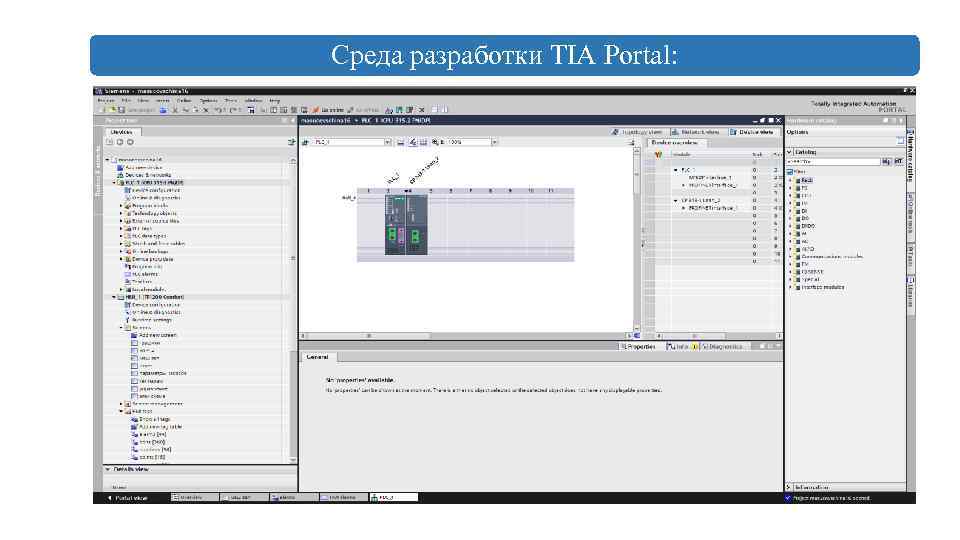Click the split editor vertically icon
Image resolution: width=960 pixels, height=540 pixels.
(445, 110)
